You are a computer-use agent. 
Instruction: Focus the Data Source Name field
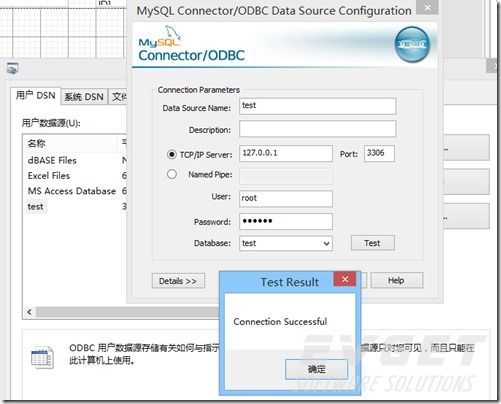(x=318, y=106)
